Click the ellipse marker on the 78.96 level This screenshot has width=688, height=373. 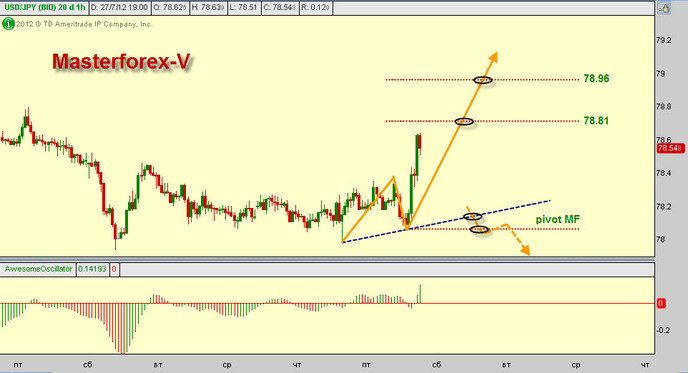(x=483, y=80)
